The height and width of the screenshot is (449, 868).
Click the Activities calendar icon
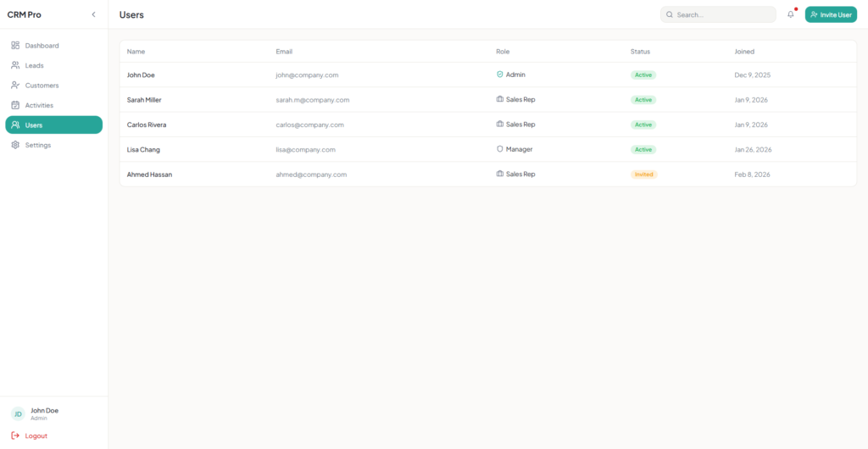[15, 105]
